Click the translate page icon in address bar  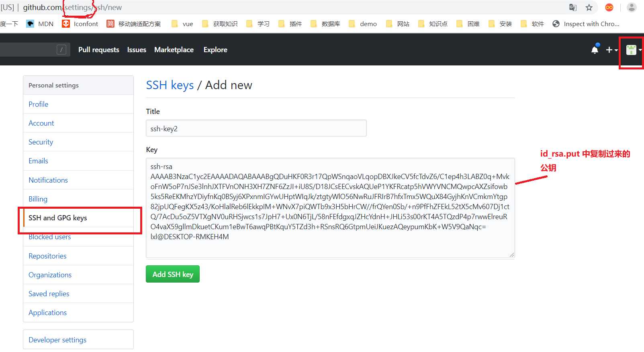pyautogui.click(x=573, y=7)
